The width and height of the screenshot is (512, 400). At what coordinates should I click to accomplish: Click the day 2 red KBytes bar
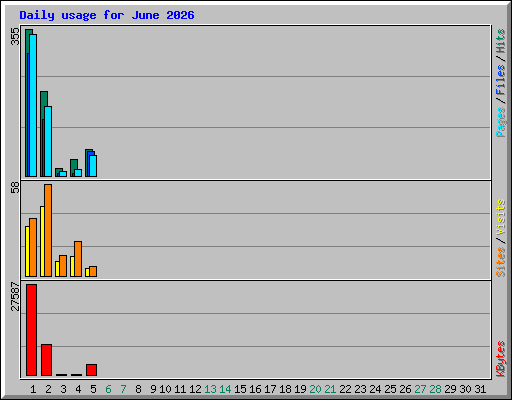[x=46, y=360]
